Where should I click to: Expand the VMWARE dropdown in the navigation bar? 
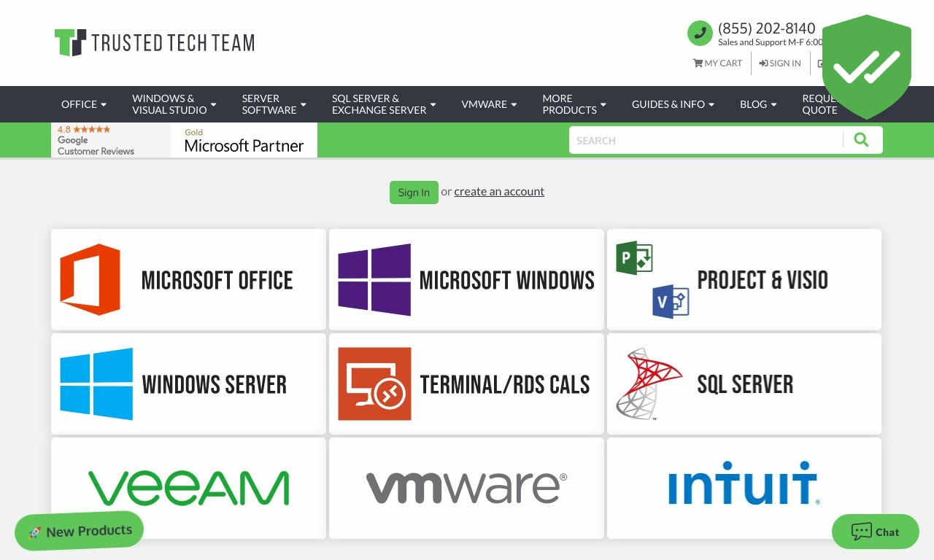[489, 104]
